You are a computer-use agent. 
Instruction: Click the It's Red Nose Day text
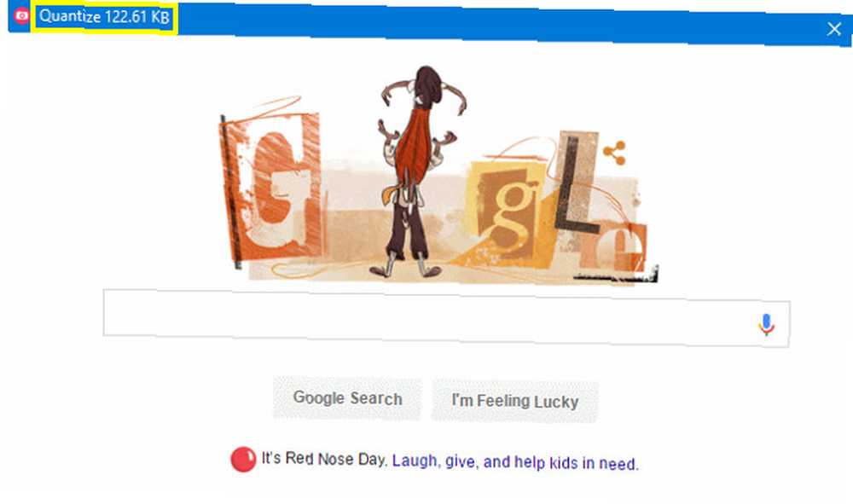pyautogui.click(x=324, y=458)
